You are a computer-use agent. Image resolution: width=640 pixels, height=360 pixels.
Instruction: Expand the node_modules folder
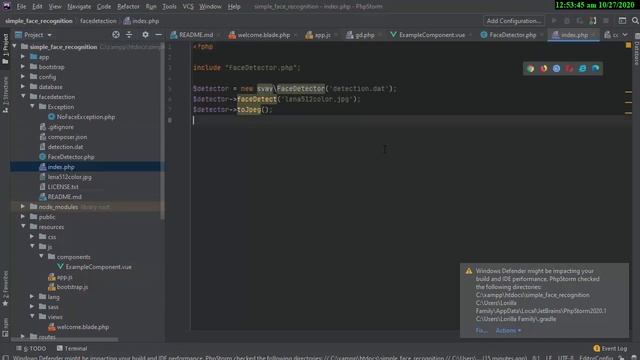[23, 207]
